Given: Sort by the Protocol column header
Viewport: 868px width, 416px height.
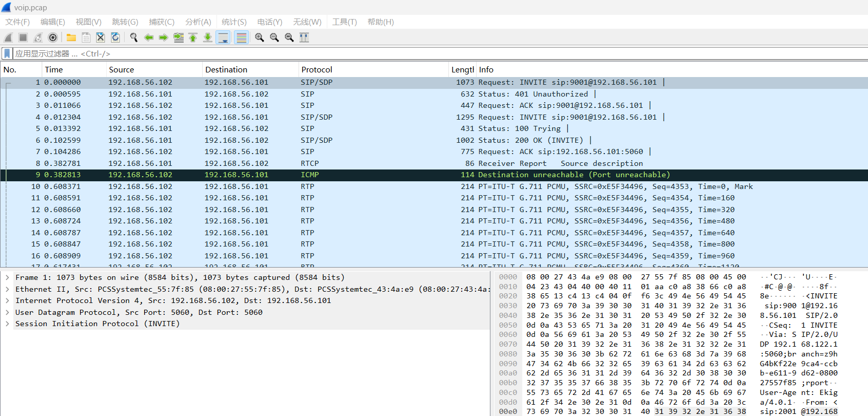Looking at the screenshot, I should (373, 69).
